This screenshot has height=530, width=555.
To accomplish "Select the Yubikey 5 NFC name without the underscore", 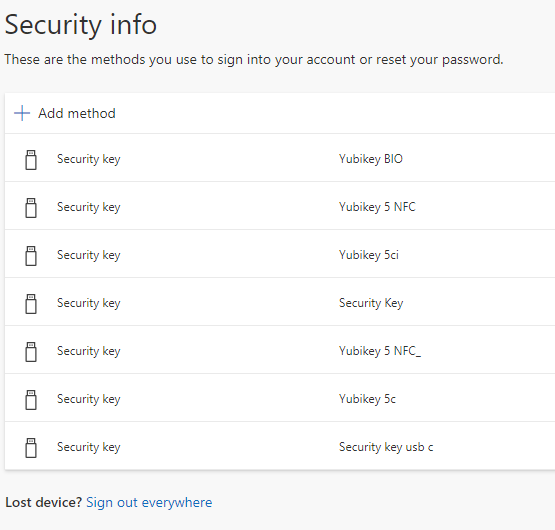I will pos(377,207).
